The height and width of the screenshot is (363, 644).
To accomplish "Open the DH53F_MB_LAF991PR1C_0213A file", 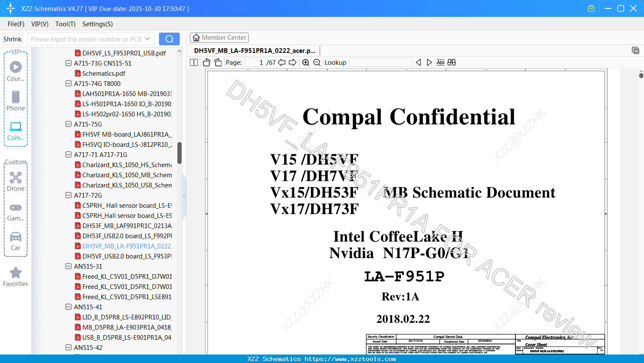I will coord(127,225).
